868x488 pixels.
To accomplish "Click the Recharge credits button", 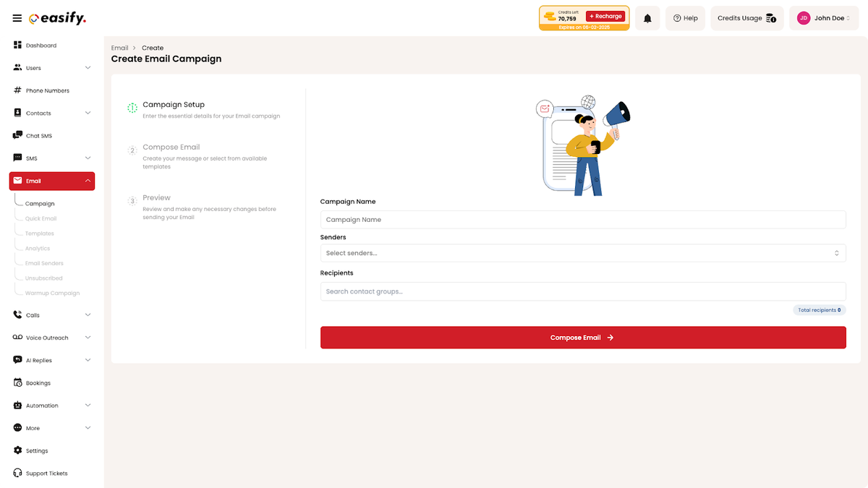I will (x=605, y=15).
